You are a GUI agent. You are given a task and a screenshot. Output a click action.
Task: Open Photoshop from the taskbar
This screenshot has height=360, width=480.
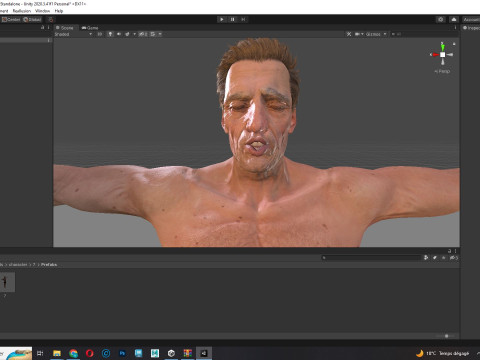122,353
